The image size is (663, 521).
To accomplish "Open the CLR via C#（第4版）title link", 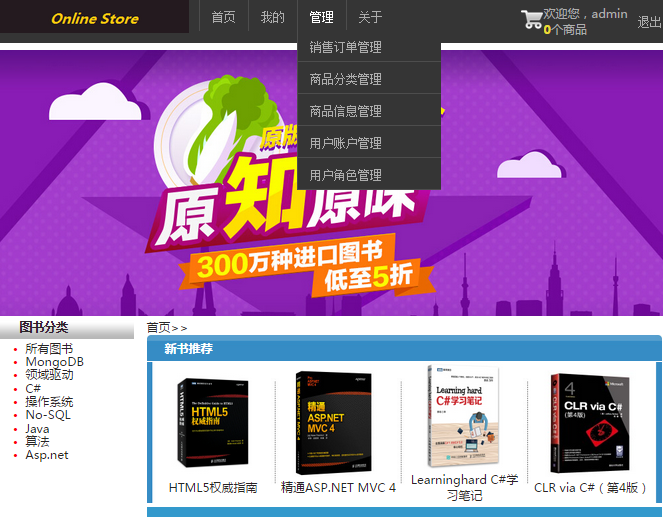I will (x=591, y=488).
